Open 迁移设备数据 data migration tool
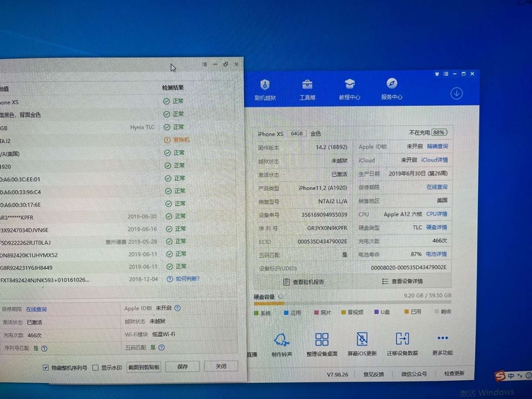 pos(403,343)
